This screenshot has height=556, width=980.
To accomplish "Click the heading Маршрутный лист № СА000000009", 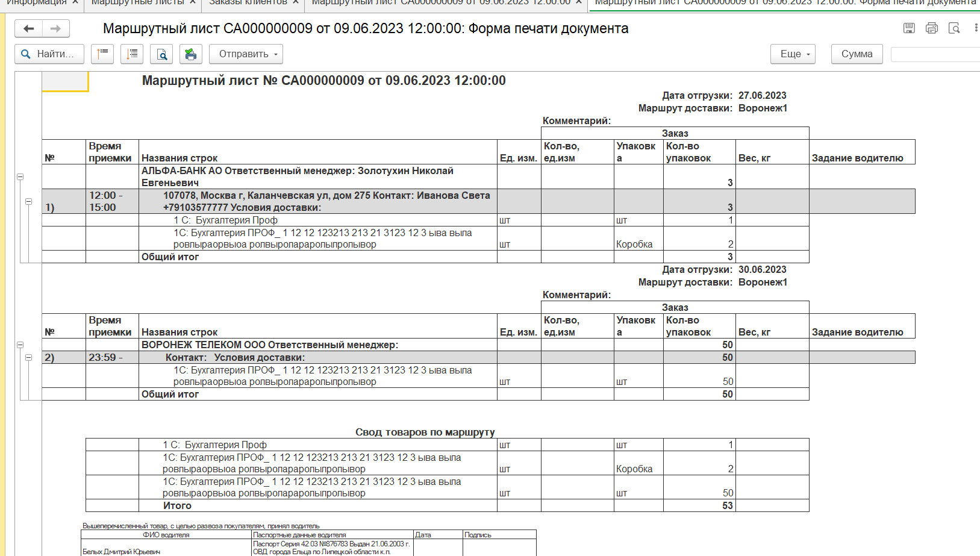I will tap(324, 81).
